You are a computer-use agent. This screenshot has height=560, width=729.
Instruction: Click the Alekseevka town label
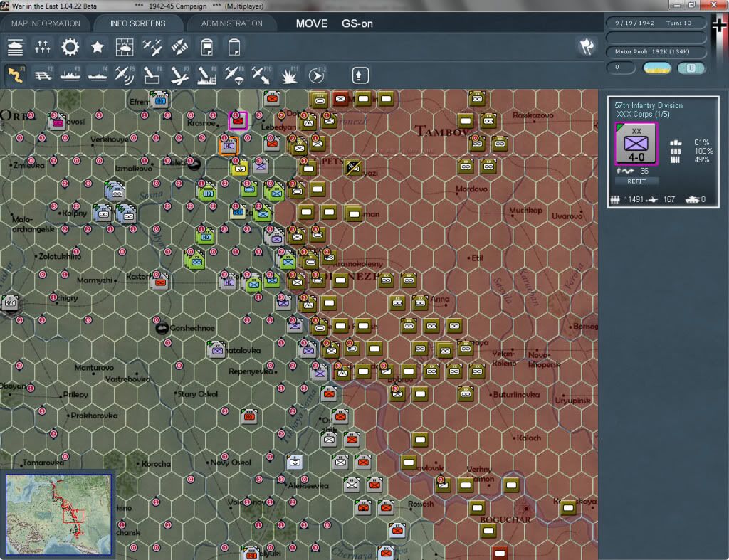pyautogui.click(x=308, y=486)
